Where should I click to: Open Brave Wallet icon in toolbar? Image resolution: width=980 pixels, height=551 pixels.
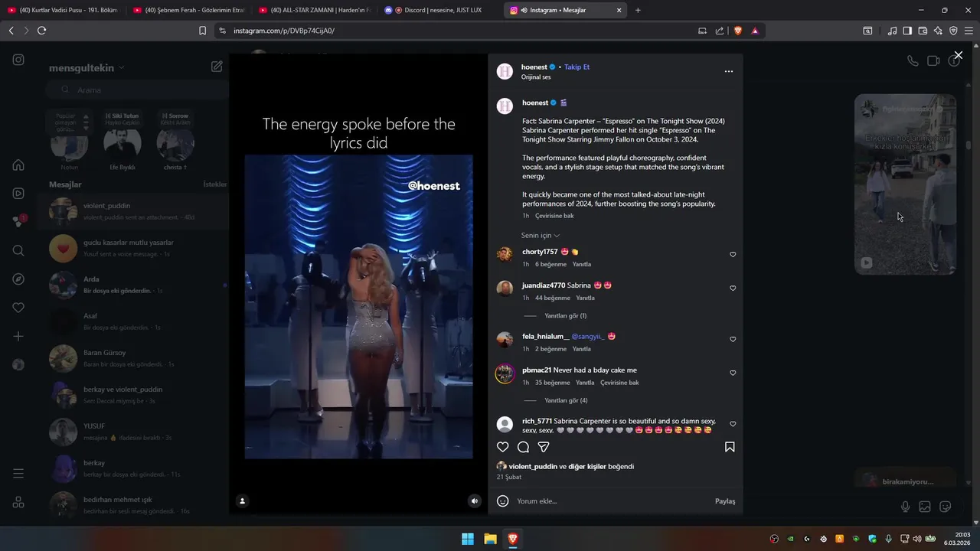pos(923,31)
